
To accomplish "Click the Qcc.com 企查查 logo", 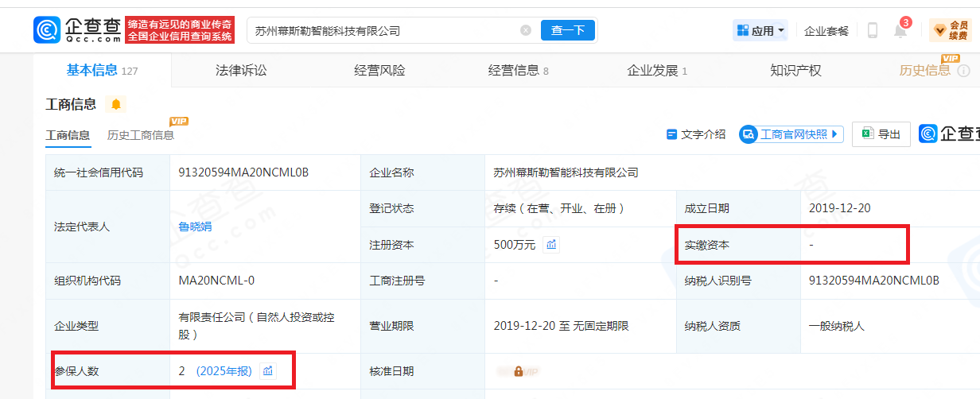I will coord(78,30).
